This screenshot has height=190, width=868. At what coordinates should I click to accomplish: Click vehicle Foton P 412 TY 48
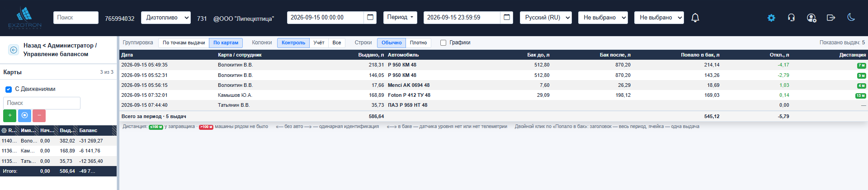(409, 95)
